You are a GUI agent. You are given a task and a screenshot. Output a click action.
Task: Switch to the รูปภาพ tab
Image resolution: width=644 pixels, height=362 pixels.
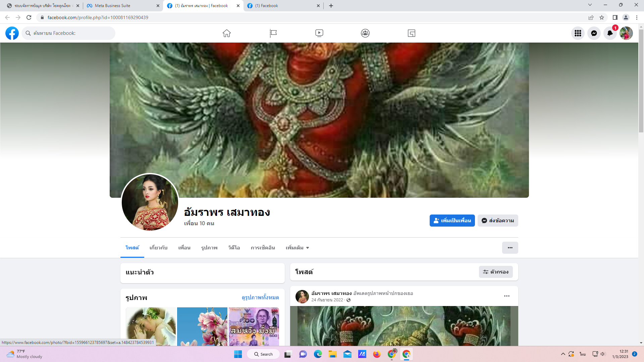coord(209,248)
